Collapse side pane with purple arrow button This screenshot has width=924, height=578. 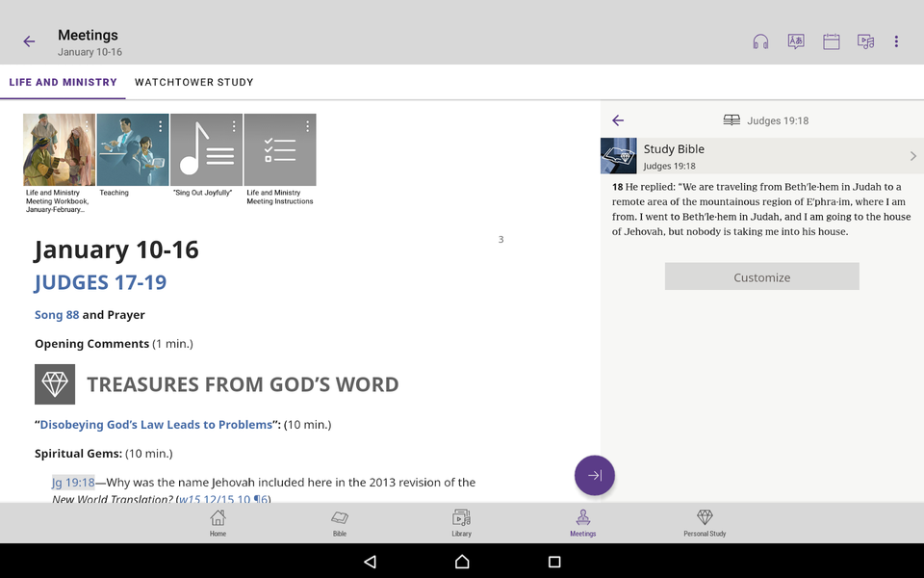click(595, 475)
